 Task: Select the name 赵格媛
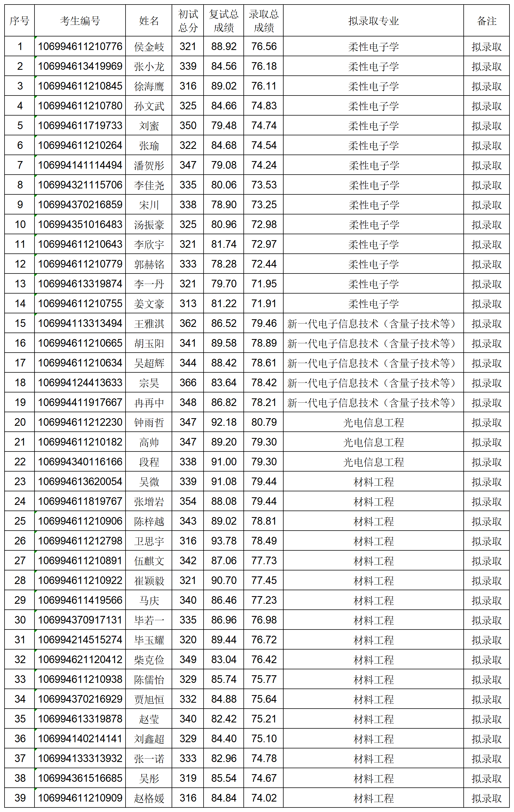pyautogui.click(x=149, y=798)
